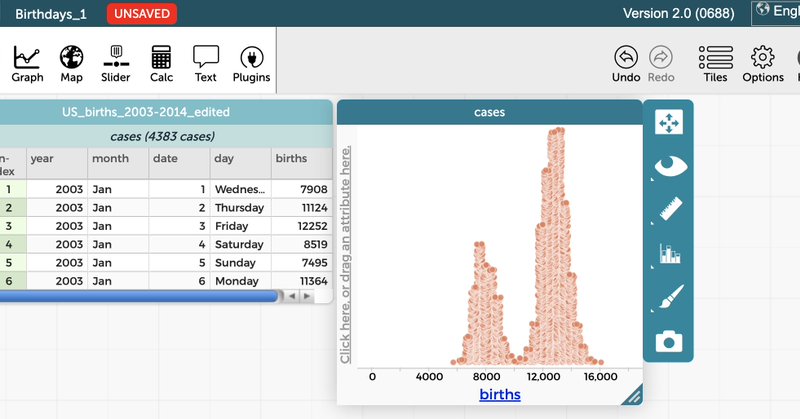The image size is (800, 419).
Task: Click the Wednes... day cell
Action: [x=240, y=189]
